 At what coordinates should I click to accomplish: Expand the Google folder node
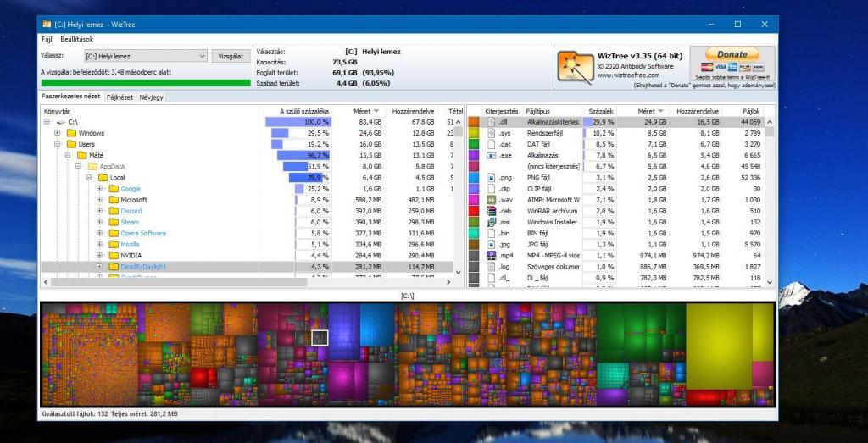pos(99,189)
